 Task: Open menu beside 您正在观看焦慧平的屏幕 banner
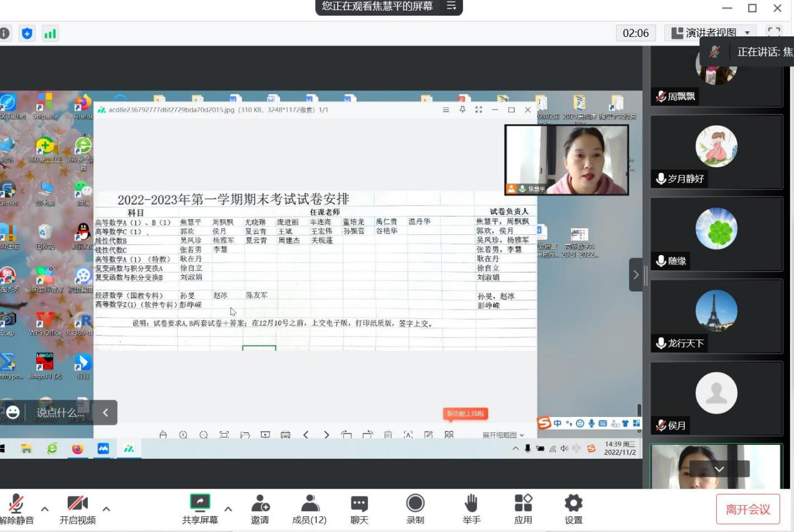[x=451, y=6]
